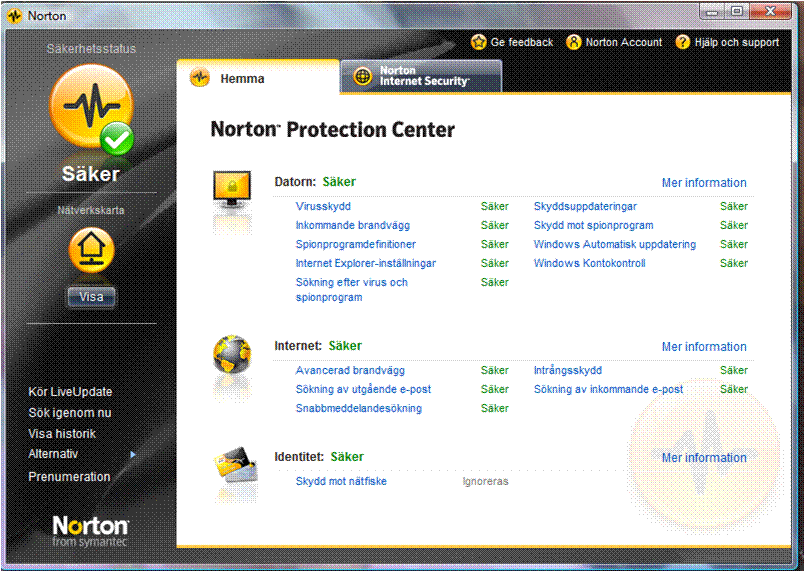Open Internet Explorer-inställningar details
805x572 pixels.
point(366,263)
